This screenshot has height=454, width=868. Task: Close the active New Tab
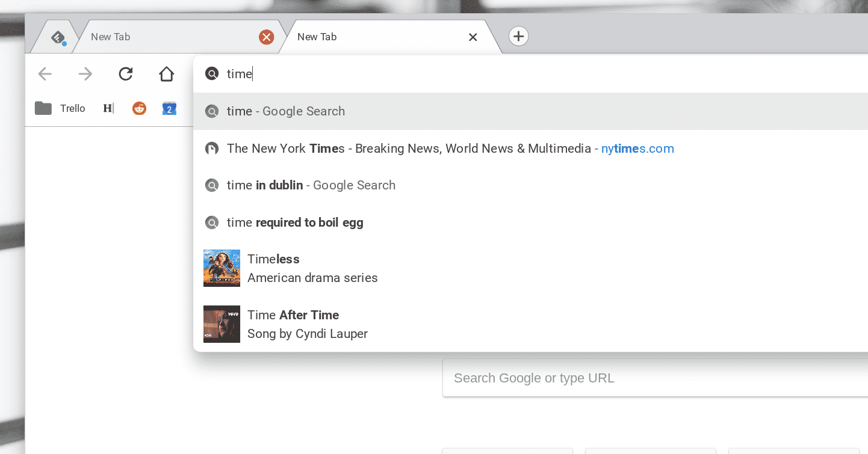click(473, 37)
